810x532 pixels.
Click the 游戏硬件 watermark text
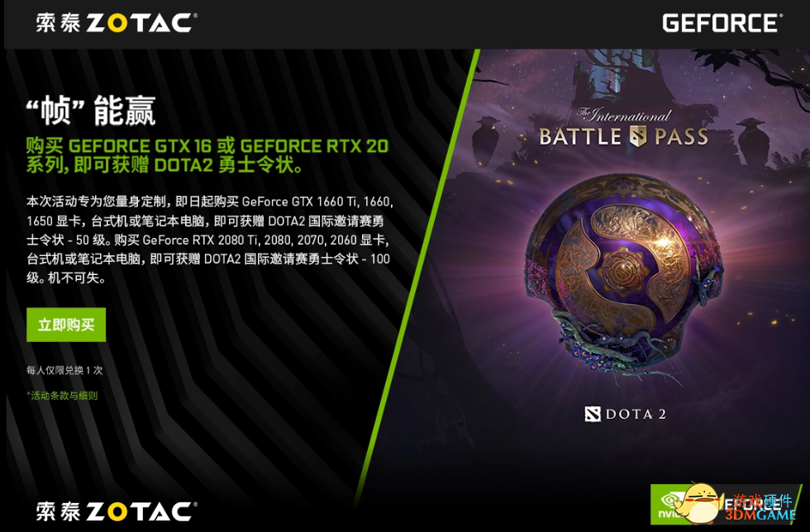point(763,501)
